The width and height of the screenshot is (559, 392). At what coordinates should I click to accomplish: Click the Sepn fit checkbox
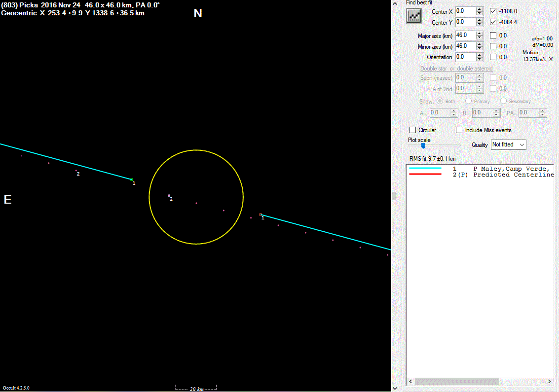pos(493,78)
